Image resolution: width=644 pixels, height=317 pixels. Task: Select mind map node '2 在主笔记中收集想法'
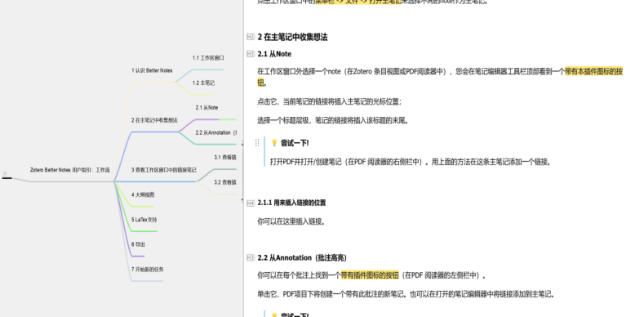click(154, 120)
